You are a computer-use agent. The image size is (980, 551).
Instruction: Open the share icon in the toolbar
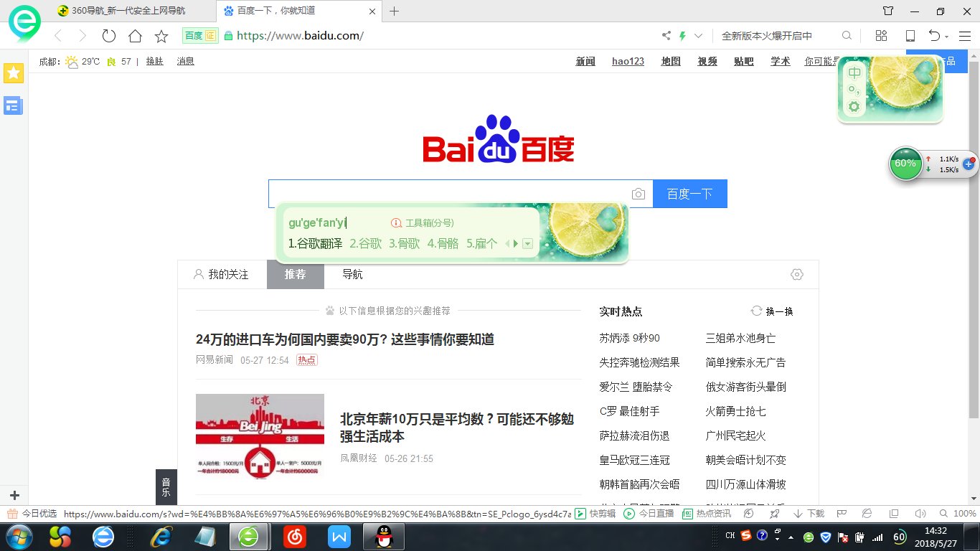[664, 35]
